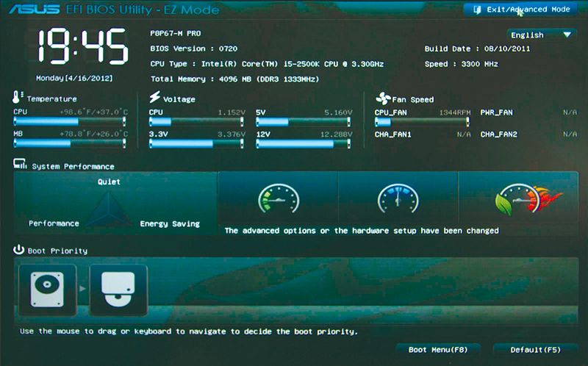This screenshot has width=588, height=366.
Task: Click the ASUS logo
Action: (35, 9)
